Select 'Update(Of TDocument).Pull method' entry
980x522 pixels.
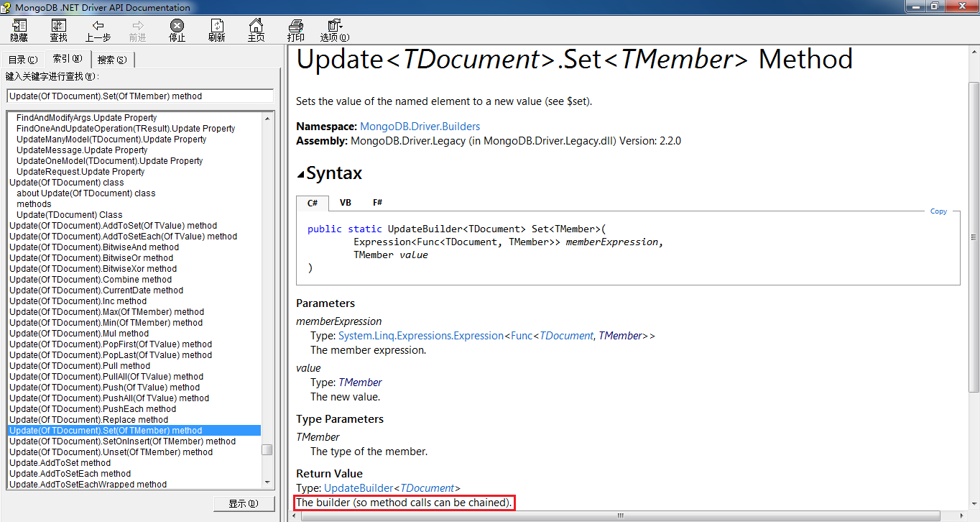pos(80,366)
